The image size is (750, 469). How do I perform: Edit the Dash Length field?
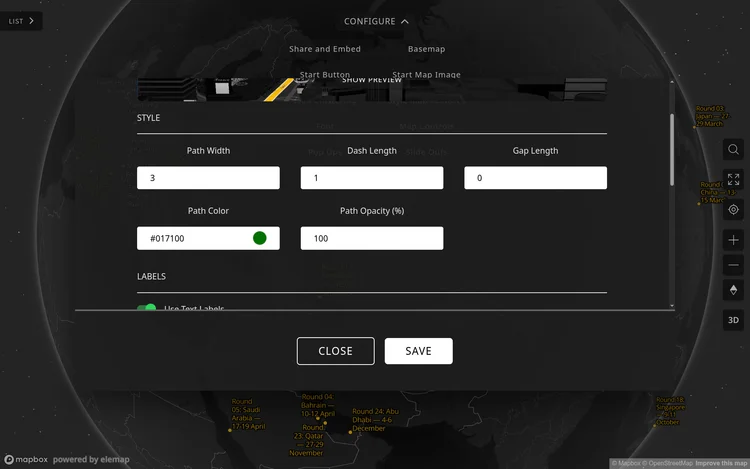[x=372, y=178]
